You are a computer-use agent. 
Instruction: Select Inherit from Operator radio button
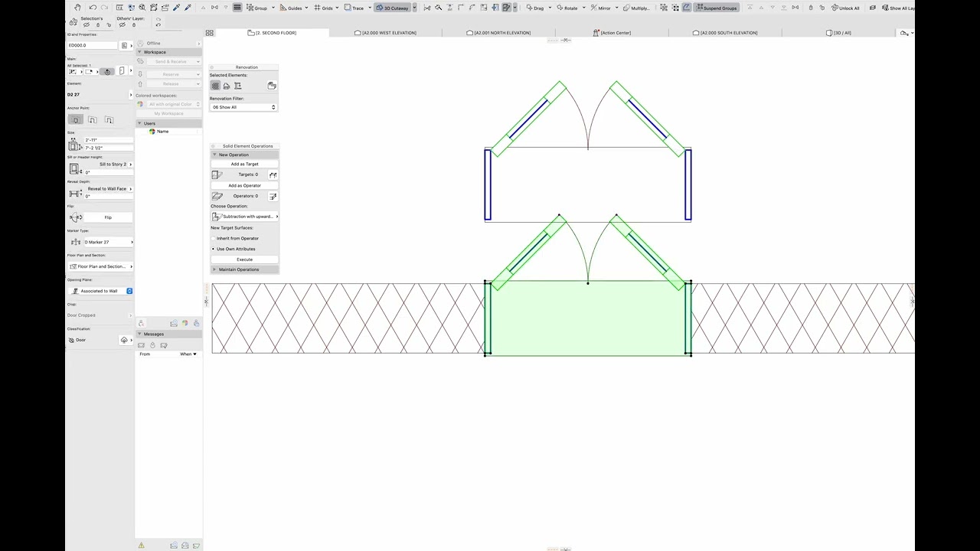(x=214, y=238)
